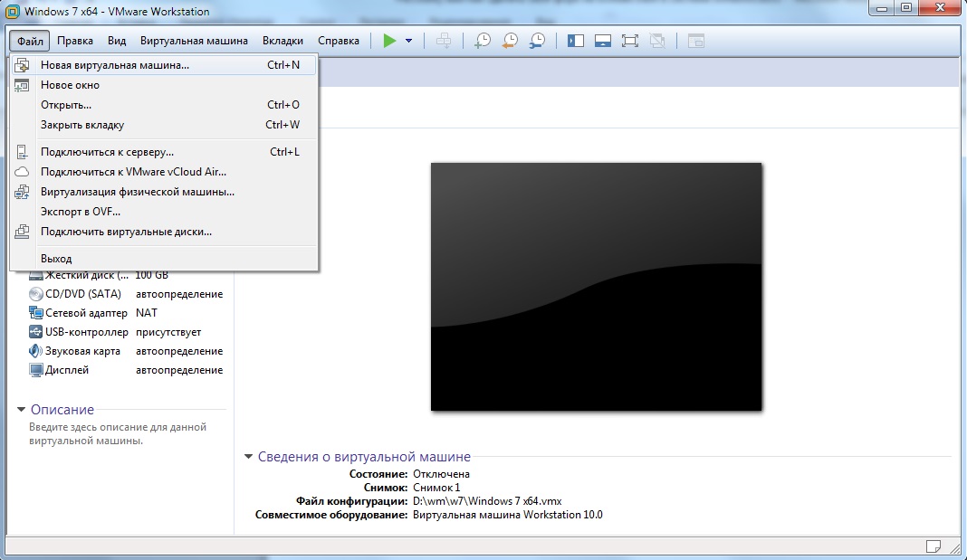Open the Виртуальная машина menu
967x560 pixels.
click(194, 41)
